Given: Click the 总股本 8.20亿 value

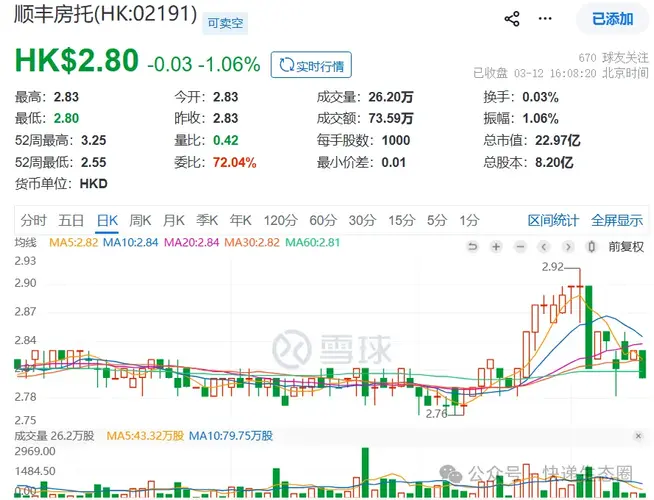Looking at the screenshot, I should pos(554,162).
